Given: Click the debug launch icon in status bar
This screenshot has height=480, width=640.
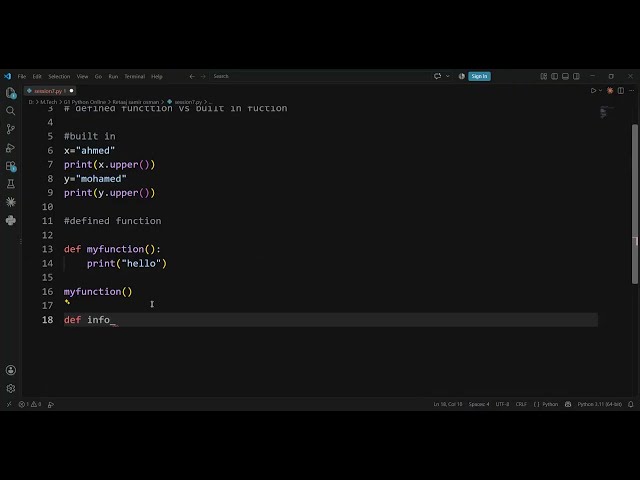Looking at the screenshot, I should (51, 404).
